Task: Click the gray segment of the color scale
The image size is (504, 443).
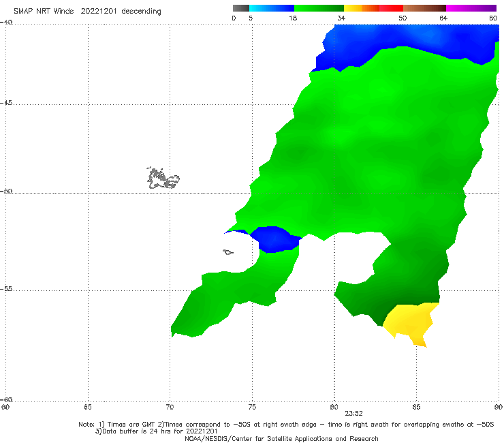Action: pos(240,8)
